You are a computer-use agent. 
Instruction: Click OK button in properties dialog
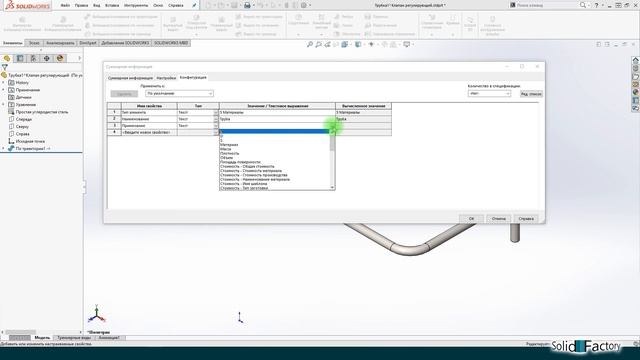[471, 219]
